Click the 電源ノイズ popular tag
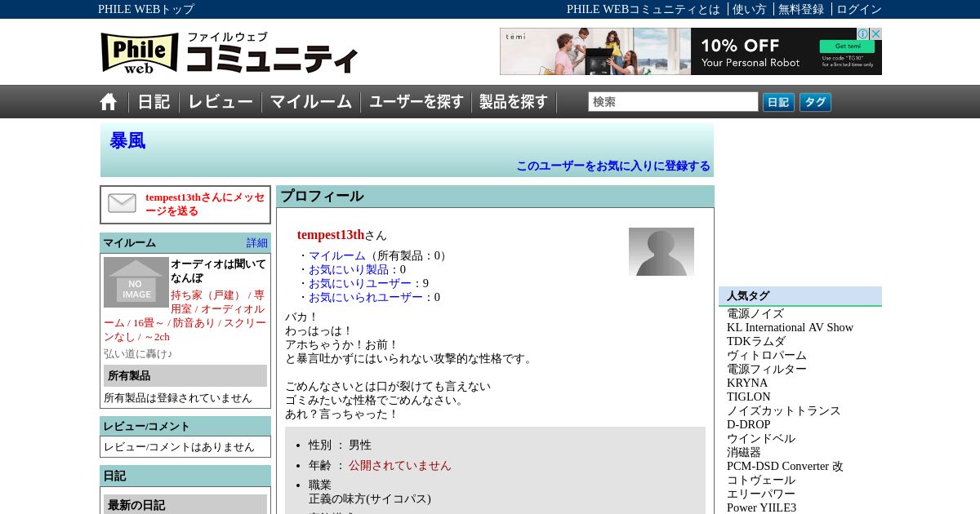980x514 pixels. 755,313
